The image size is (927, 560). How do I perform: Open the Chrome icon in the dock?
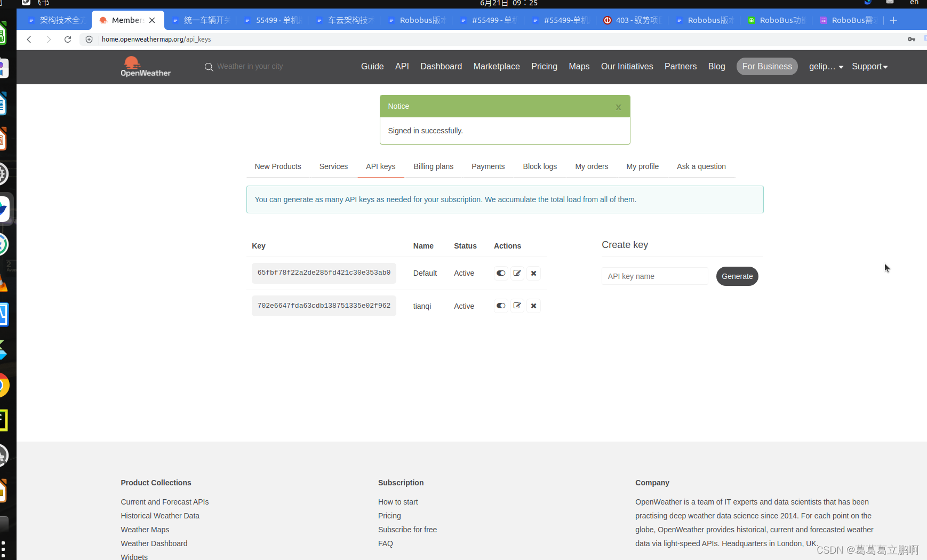click(3, 385)
